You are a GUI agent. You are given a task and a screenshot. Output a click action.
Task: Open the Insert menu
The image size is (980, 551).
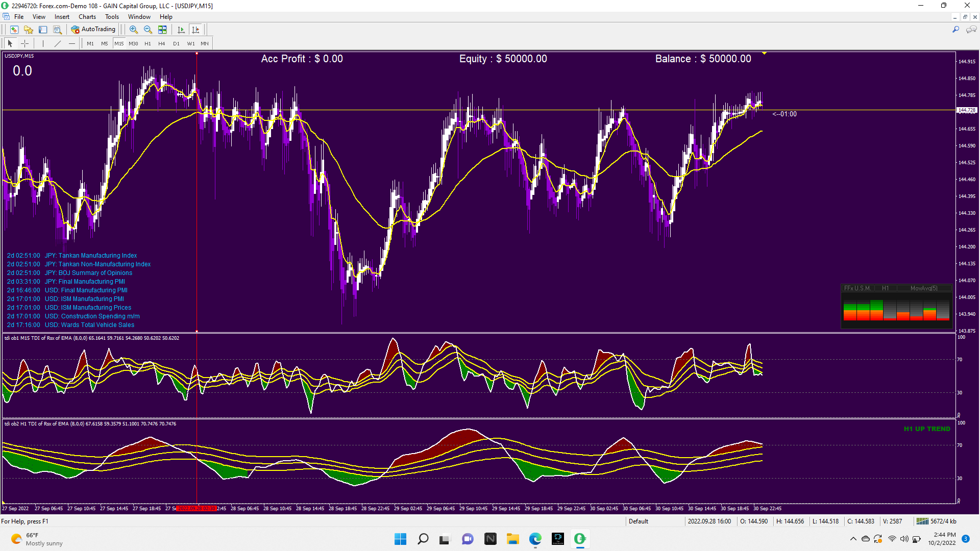(62, 17)
